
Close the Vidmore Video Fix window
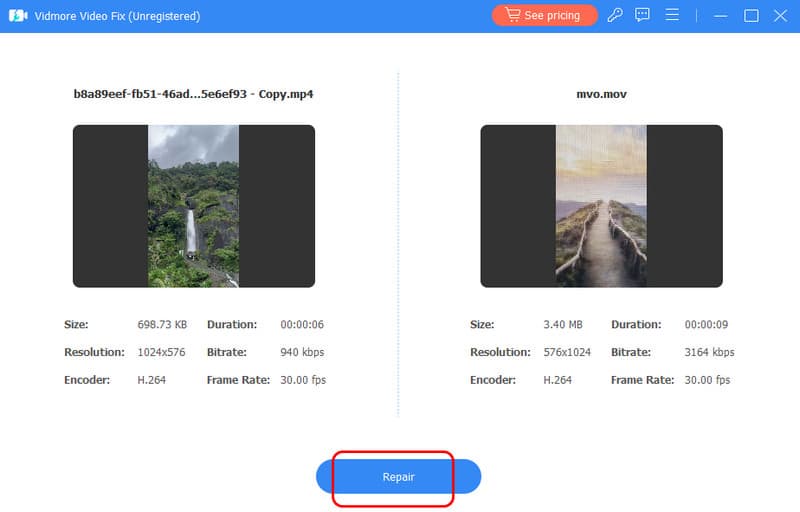(780, 16)
